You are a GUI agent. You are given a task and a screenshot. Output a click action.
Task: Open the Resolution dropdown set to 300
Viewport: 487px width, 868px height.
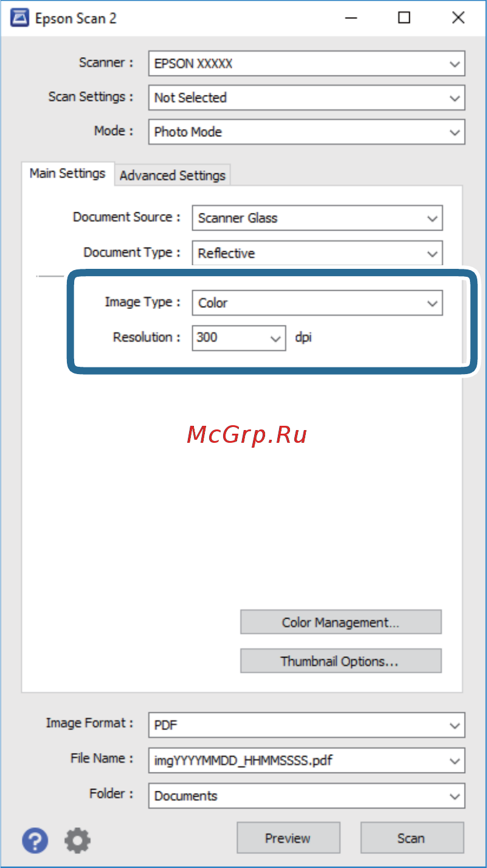click(x=239, y=337)
